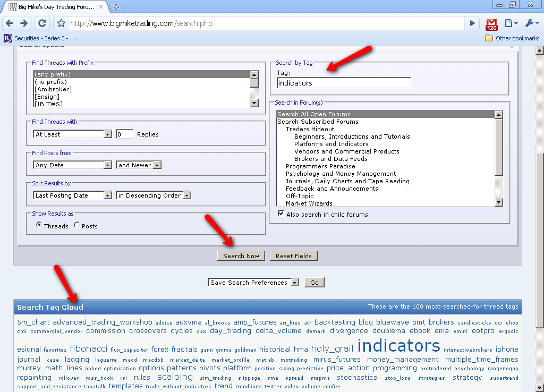
Task: Open the Securities - Series 3 bookmark
Action: pyautogui.click(x=40, y=38)
